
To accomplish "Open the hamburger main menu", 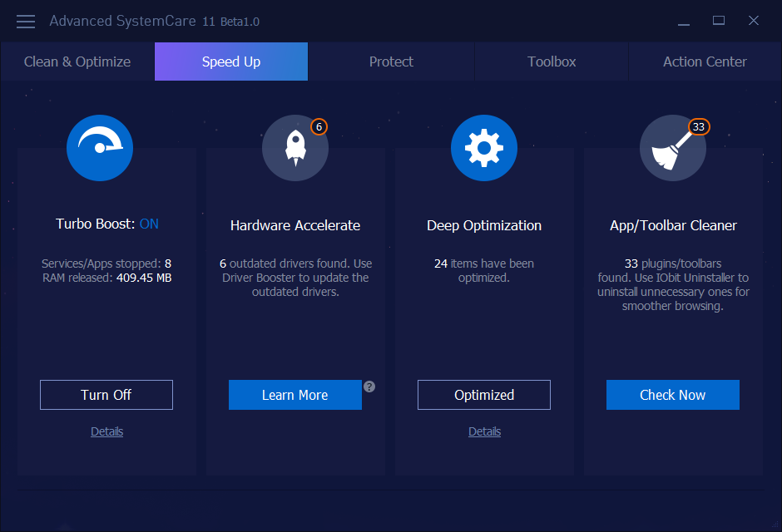I will pyautogui.click(x=26, y=21).
